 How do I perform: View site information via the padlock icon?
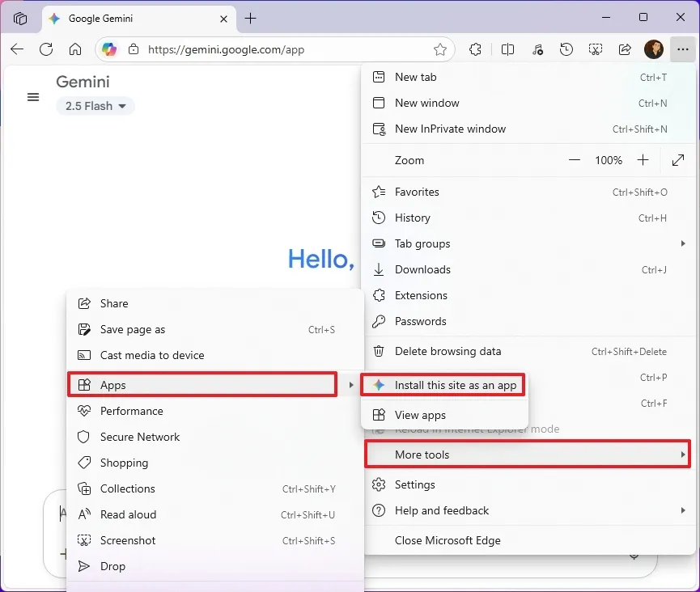(x=134, y=49)
